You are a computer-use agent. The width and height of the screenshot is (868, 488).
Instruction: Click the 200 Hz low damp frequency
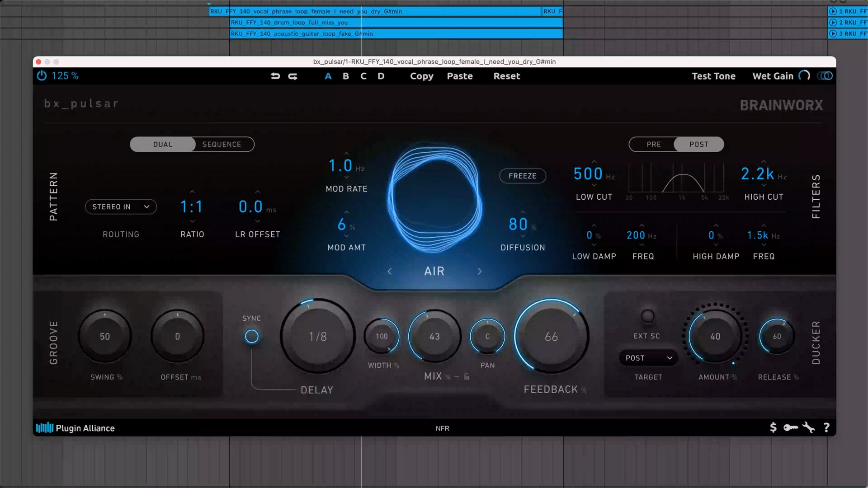point(642,235)
